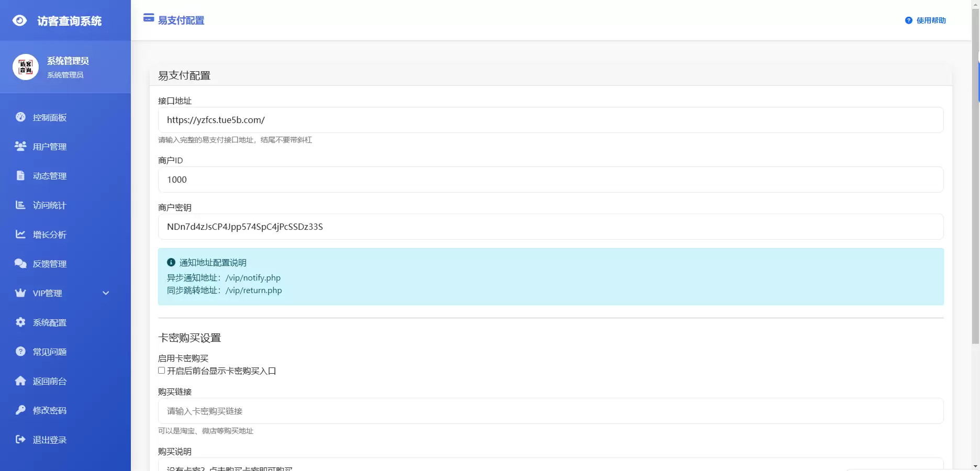This screenshot has height=471, width=980.
Task: Open 用户管理 menu item
Action: coord(65,147)
